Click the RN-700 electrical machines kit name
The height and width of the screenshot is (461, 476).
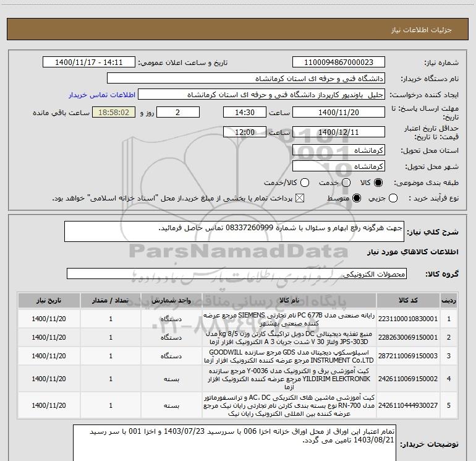tap(289, 405)
